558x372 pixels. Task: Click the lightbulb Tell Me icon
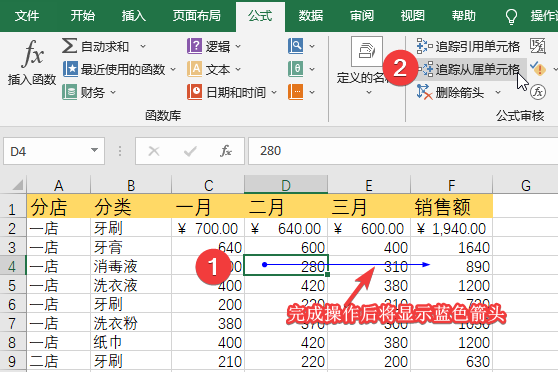point(511,16)
